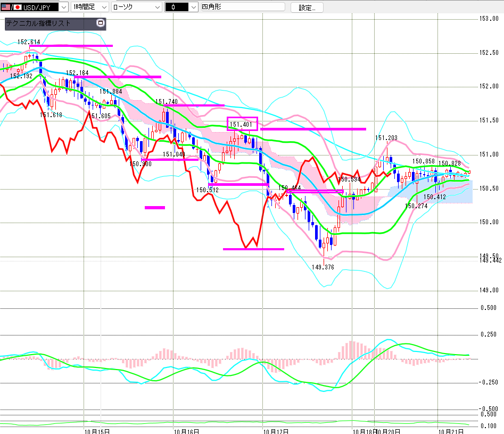Select the magenta horizontal line right of the 151.401 box
This screenshot has height=434, width=504.
[x=313, y=129]
